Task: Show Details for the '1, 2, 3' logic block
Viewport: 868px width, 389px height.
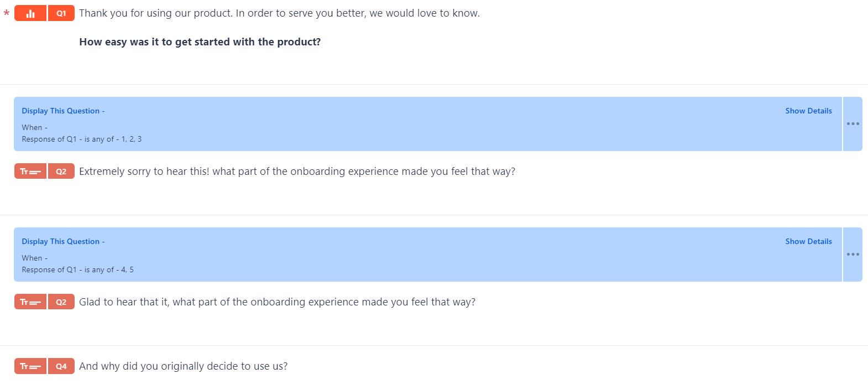Action: click(808, 111)
